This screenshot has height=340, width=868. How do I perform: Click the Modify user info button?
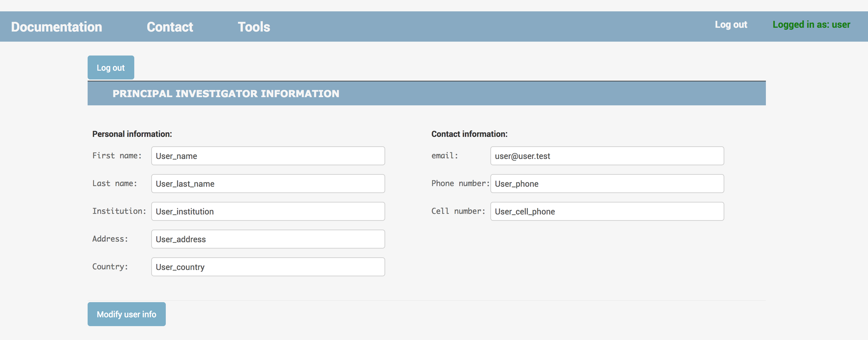click(126, 314)
